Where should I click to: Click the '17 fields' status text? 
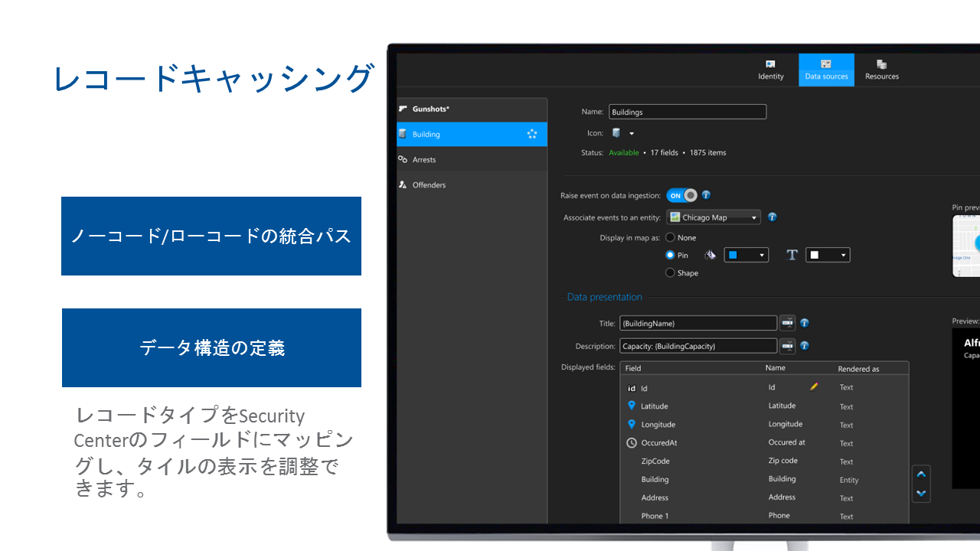pyautogui.click(x=664, y=152)
